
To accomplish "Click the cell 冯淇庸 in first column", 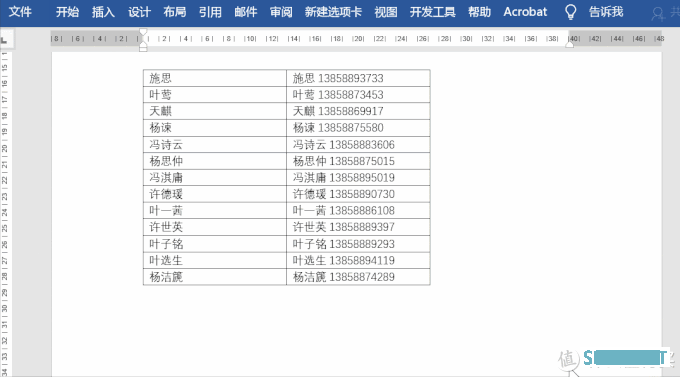I will point(215,177).
